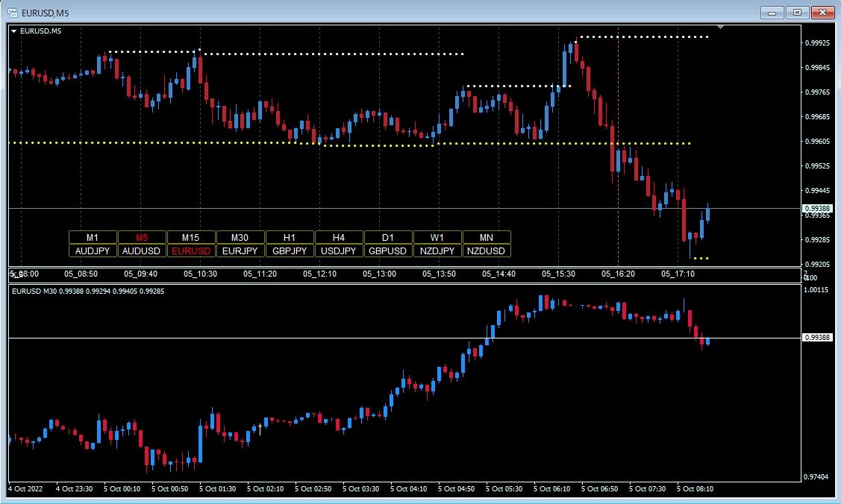Choose the M30 timeframe
The height and width of the screenshot is (504, 841).
click(240, 237)
